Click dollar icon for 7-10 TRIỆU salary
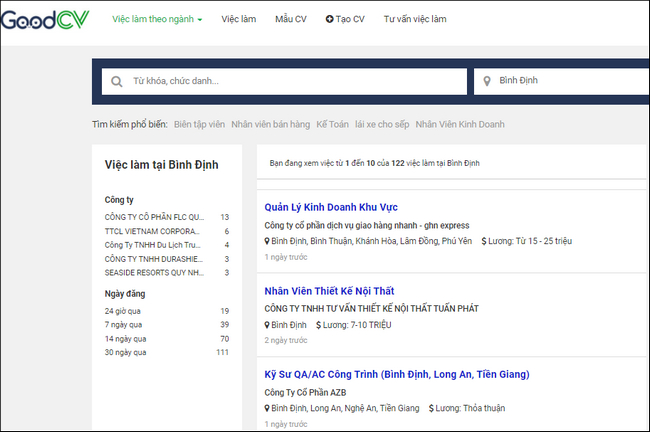The height and width of the screenshot is (432, 650). (318, 325)
